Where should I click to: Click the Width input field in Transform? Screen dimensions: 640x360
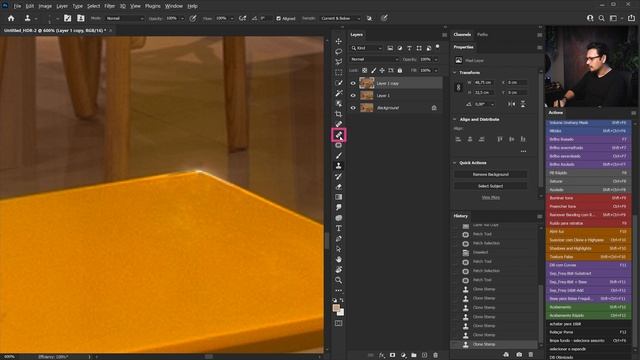pyautogui.click(x=483, y=82)
